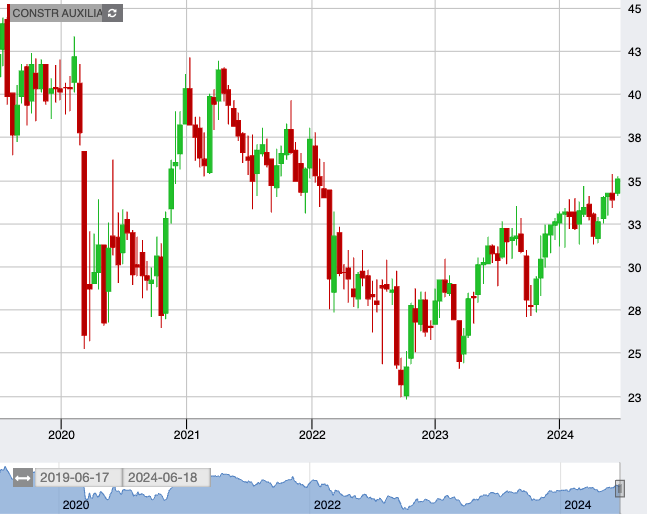Click the 2023 label on main chart axis
The height and width of the screenshot is (518, 648).
coord(435,435)
